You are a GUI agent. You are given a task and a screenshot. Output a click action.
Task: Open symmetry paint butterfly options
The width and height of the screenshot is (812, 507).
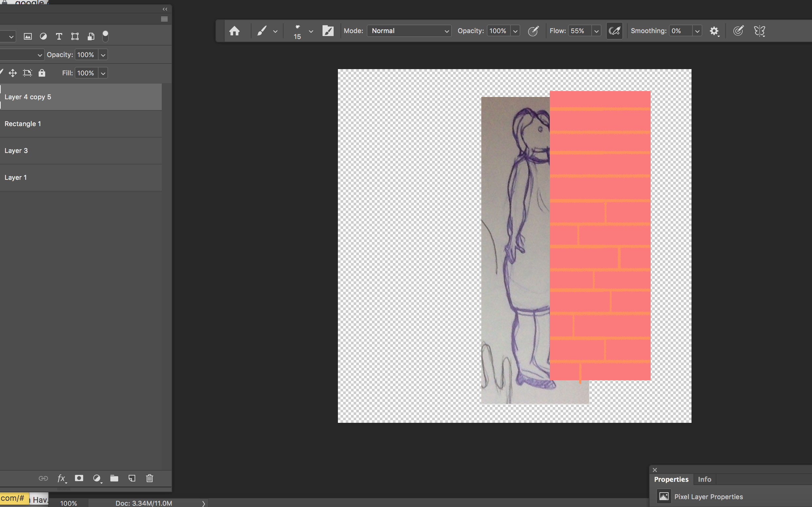click(x=759, y=31)
